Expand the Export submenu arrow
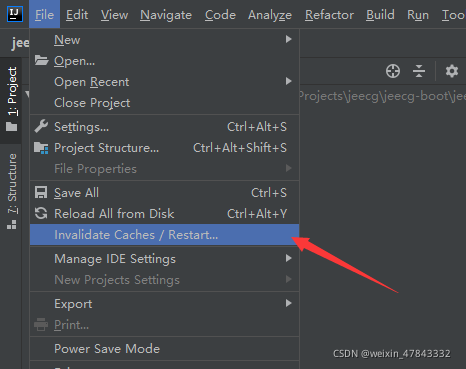Image resolution: width=466 pixels, height=369 pixels. click(289, 303)
